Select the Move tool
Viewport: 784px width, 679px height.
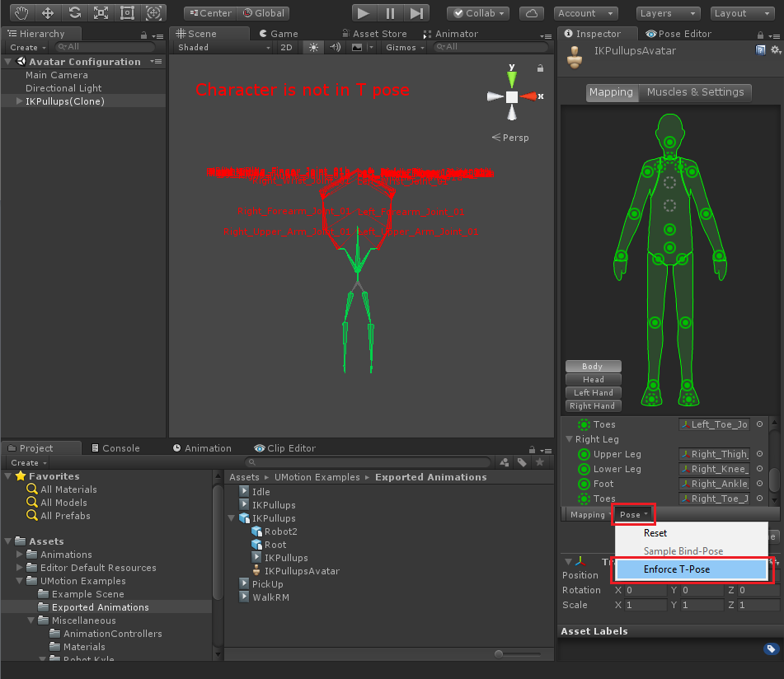click(48, 13)
